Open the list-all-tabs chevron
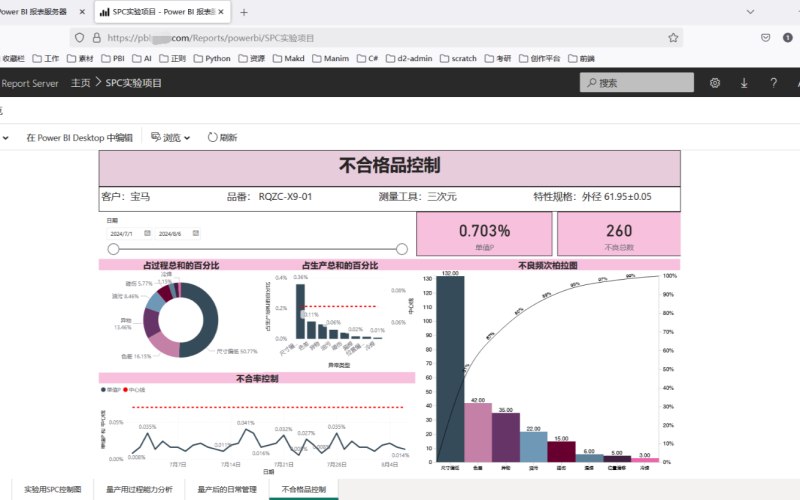Image resolution: width=800 pixels, height=500 pixels. coord(750,12)
